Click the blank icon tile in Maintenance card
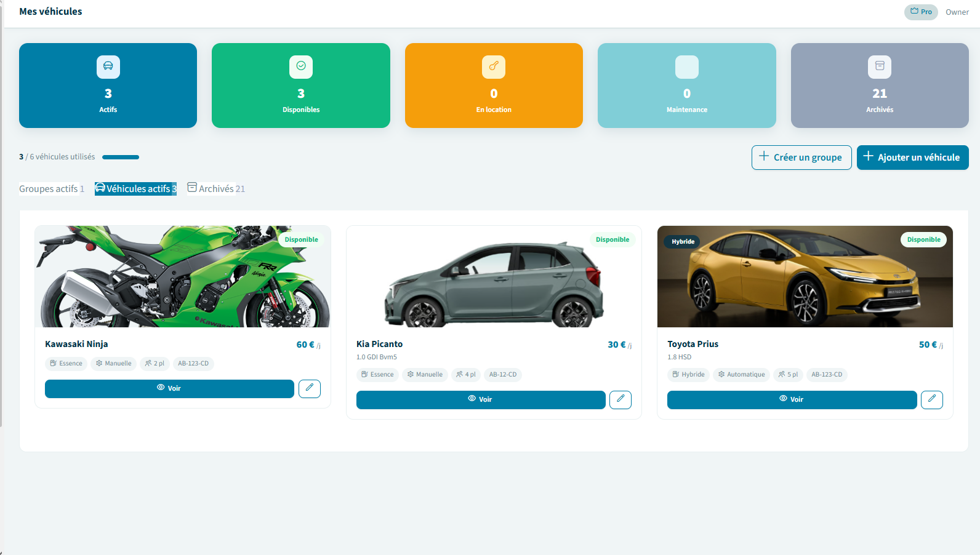 click(687, 67)
